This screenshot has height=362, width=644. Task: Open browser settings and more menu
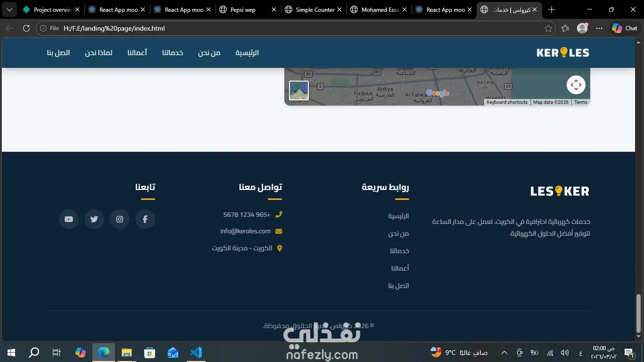(x=599, y=28)
